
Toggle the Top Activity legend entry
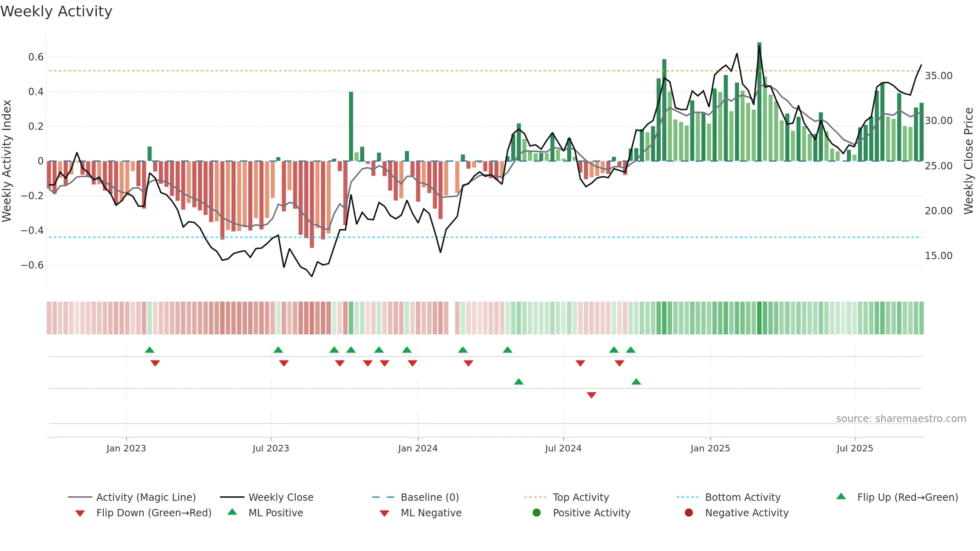point(567,497)
